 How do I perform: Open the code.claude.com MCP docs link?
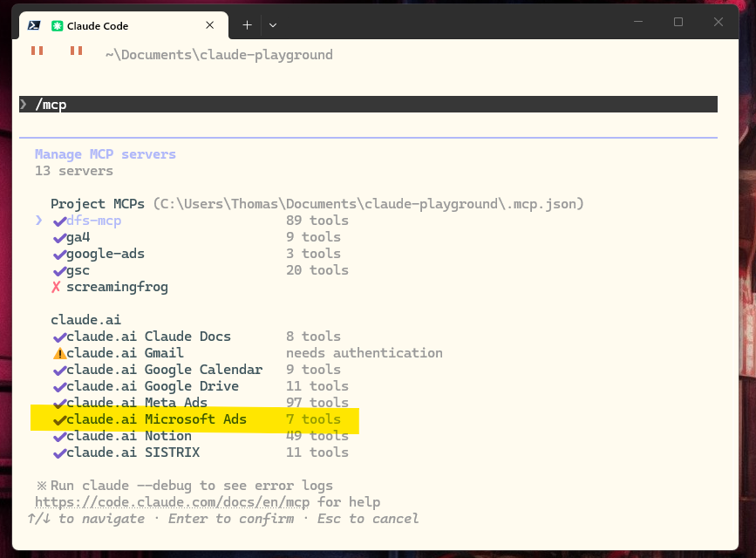coord(172,502)
